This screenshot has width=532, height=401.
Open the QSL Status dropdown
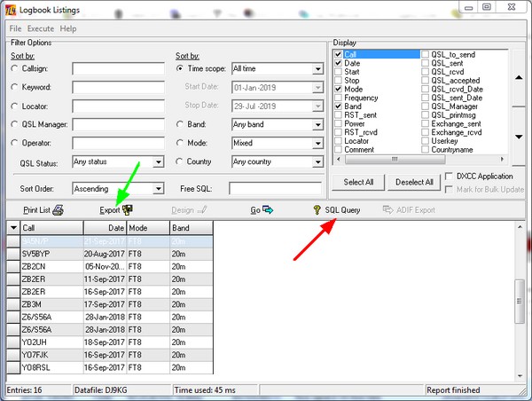point(158,162)
